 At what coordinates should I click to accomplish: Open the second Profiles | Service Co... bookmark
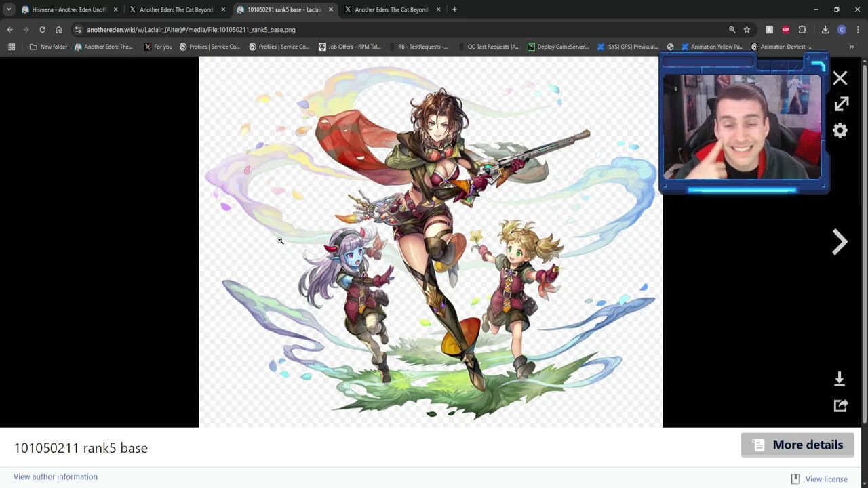tap(279, 47)
